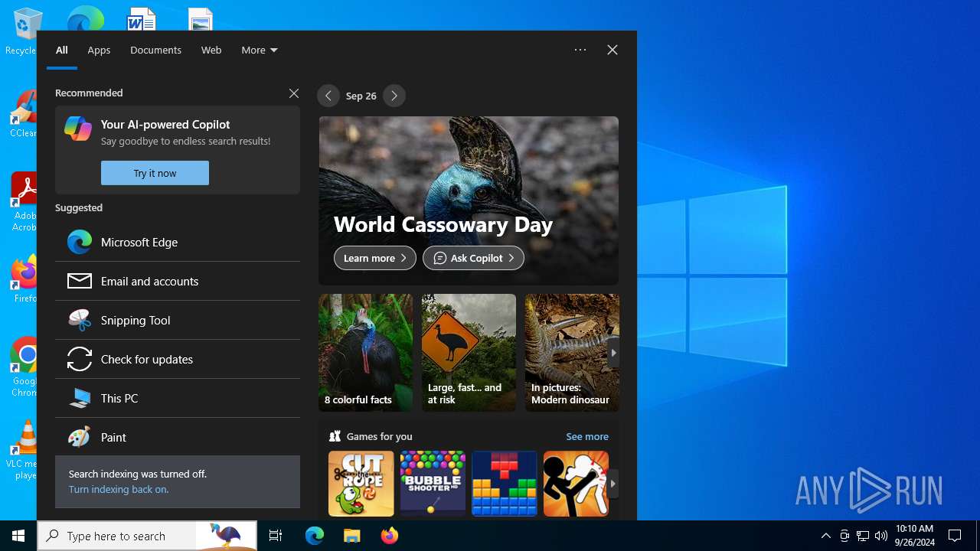The height and width of the screenshot is (551, 980).
Task: Switch to the Documents search tab
Action: pos(155,50)
